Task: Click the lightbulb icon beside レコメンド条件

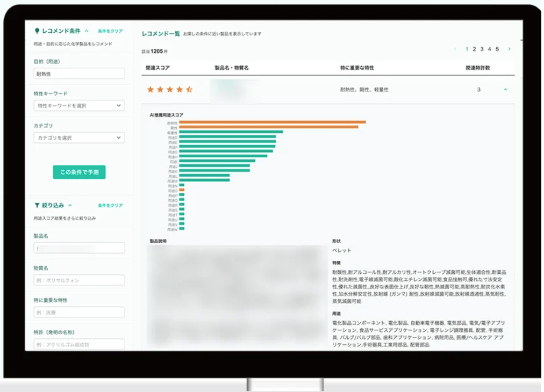Action: [37, 31]
